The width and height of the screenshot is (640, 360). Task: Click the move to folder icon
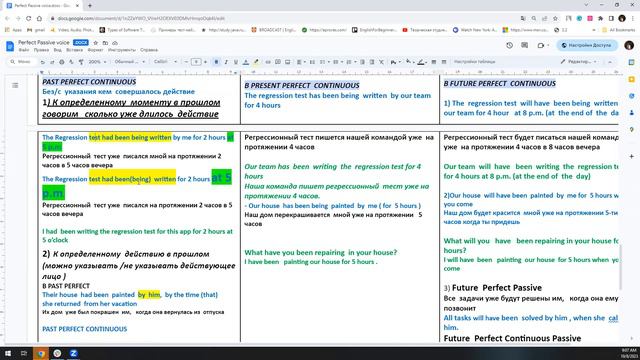click(x=105, y=42)
